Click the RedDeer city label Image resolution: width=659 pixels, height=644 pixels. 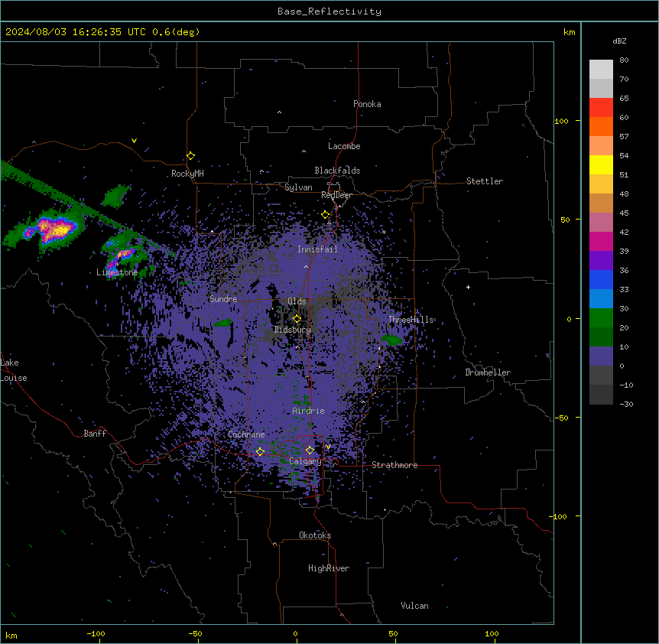pyautogui.click(x=336, y=195)
